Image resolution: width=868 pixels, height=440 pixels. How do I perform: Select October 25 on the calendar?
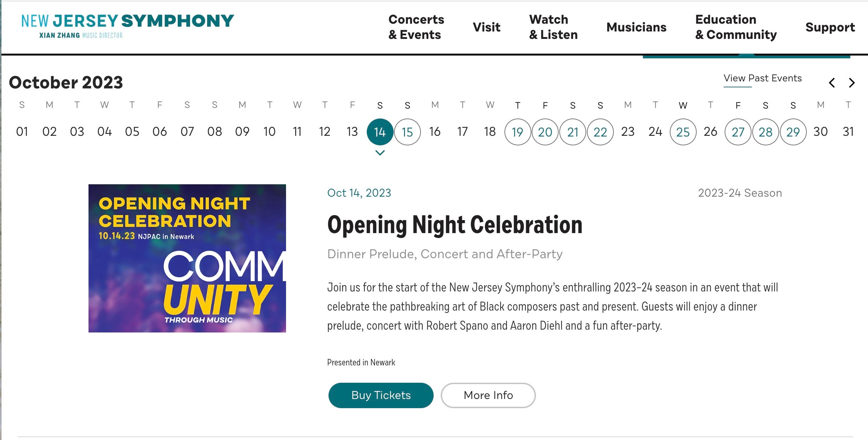(x=683, y=132)
